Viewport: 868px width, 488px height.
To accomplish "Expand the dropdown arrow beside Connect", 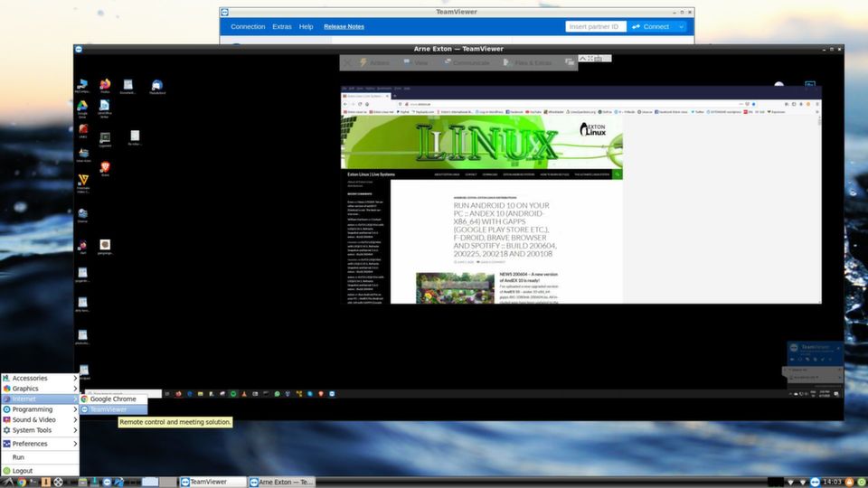I will (x=681, y=27).
